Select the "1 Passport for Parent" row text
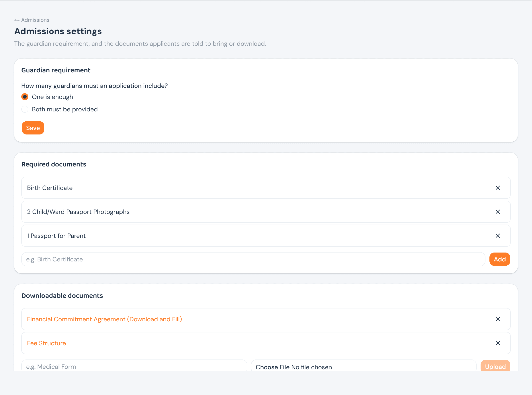532x395 pixels. click(x=56, y=236)
